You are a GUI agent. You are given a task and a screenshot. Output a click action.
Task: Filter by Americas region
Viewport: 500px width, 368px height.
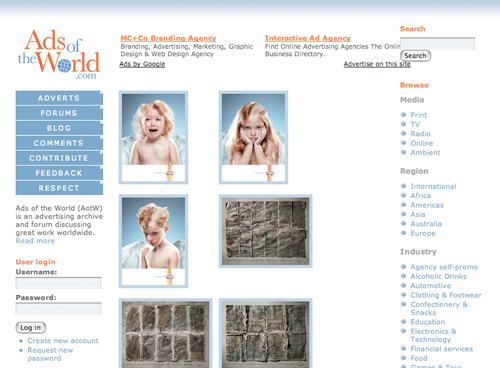pos(427,205)
